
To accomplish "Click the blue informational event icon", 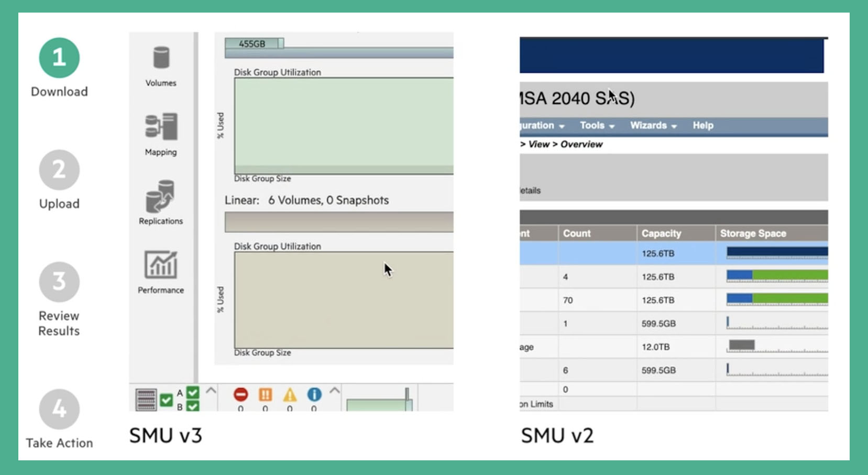I will tap(314, 394).
